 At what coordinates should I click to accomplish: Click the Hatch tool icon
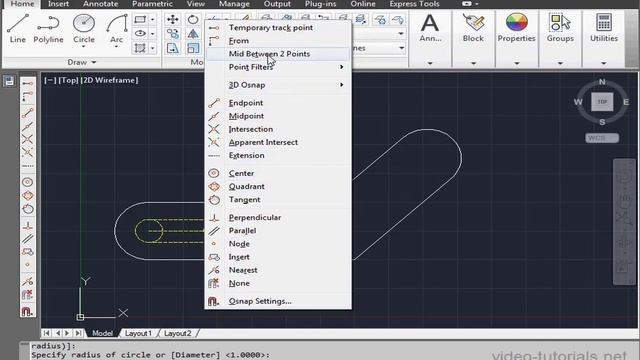pos(140,48)
